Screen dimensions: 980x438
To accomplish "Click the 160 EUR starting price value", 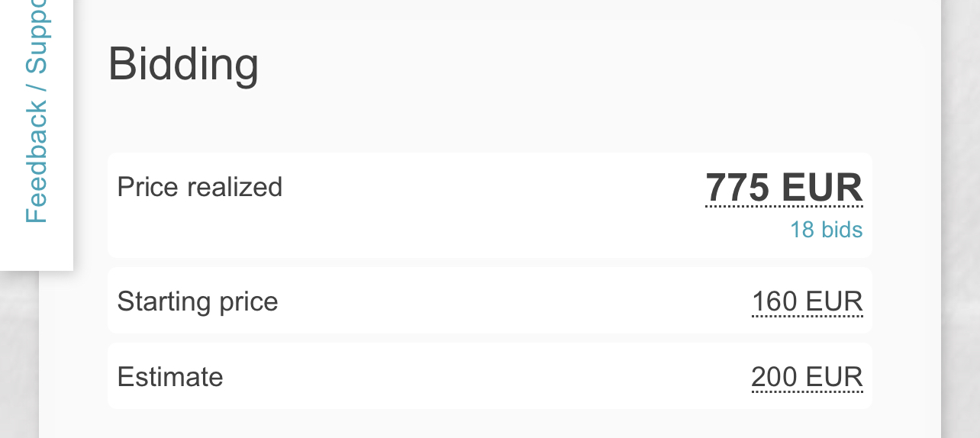I will (x=807, y=301).
